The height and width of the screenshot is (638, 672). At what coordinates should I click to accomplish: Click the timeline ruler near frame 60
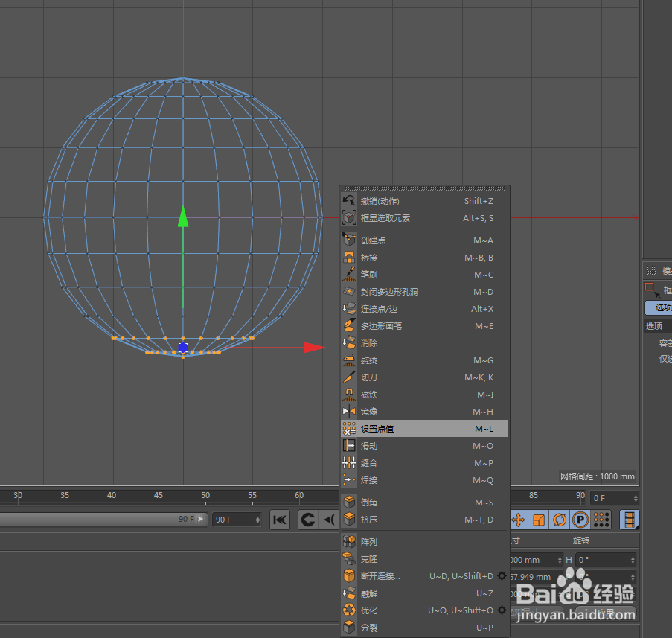(x=299, y=495)
